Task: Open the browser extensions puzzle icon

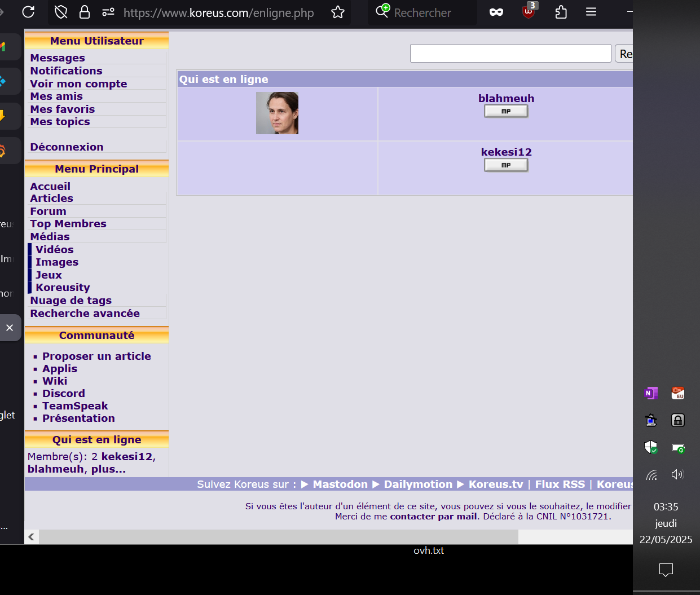Action: (561, 12)
